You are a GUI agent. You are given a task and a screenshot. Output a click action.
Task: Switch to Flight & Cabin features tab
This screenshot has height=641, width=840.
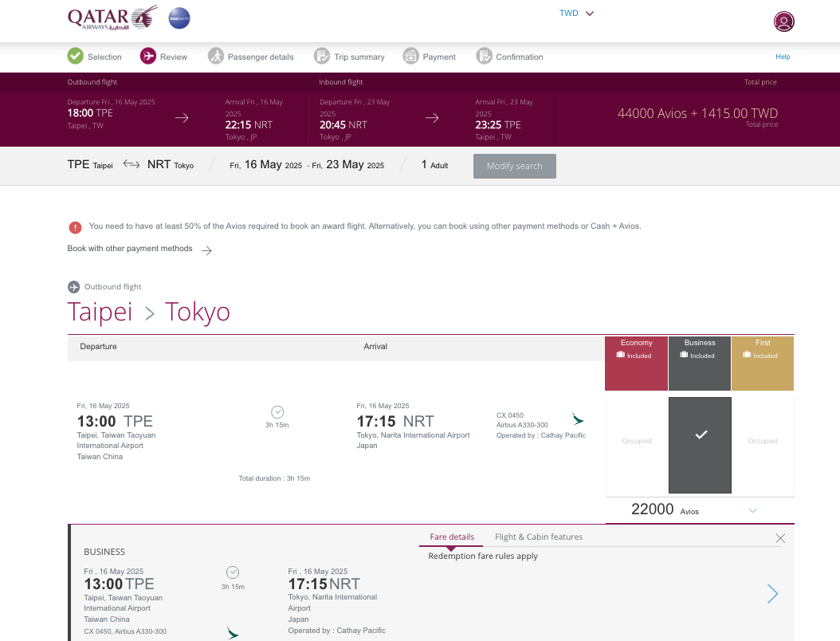539,537
